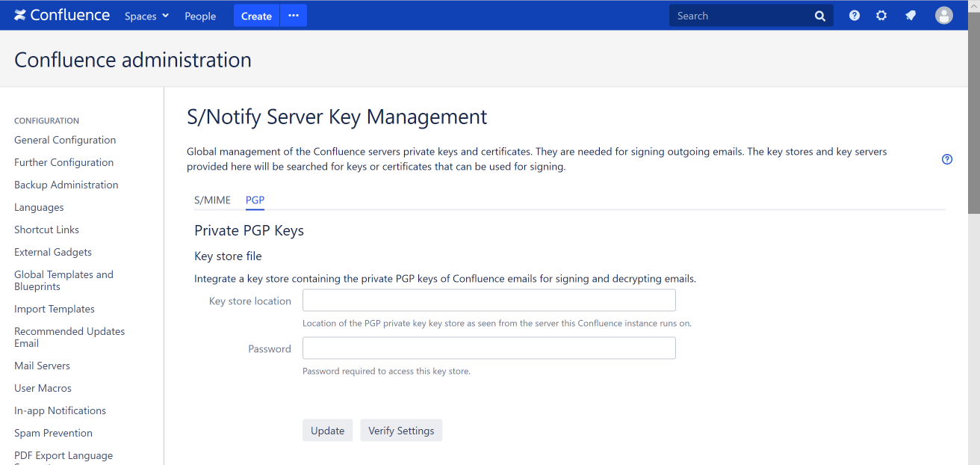This screenshot has height=465, width=980.
Task: Click the user profile avatar
Action: pyautogui.click(x=944, y=16)
